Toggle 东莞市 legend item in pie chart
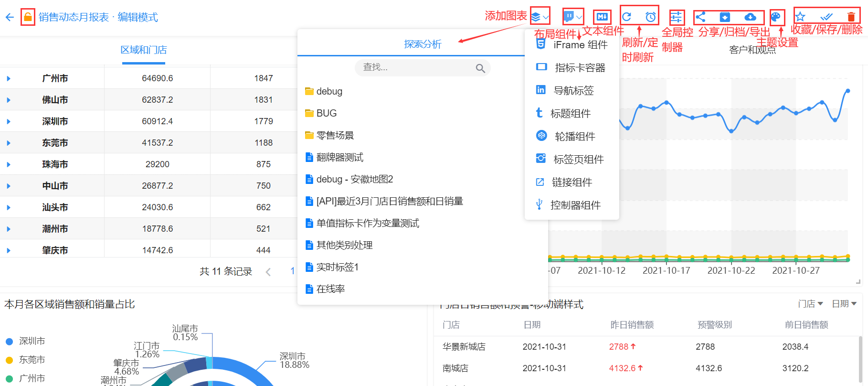 (25, 360)
